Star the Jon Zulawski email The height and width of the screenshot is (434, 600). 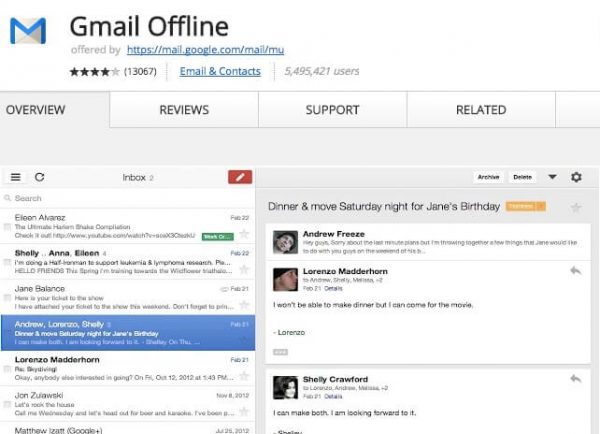click(x=244, y=412)
